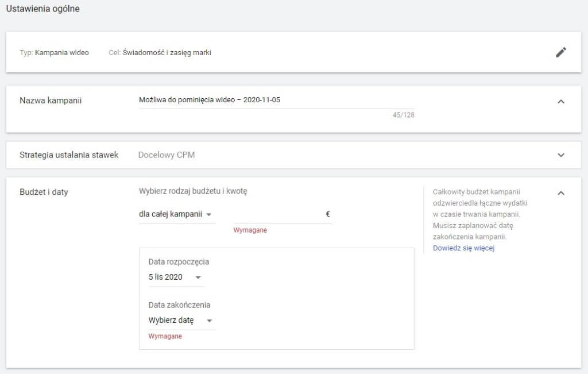Open the 'Wybierz datę' end date dropdown
Screen dimensions: 588x374
coord(181,321)
